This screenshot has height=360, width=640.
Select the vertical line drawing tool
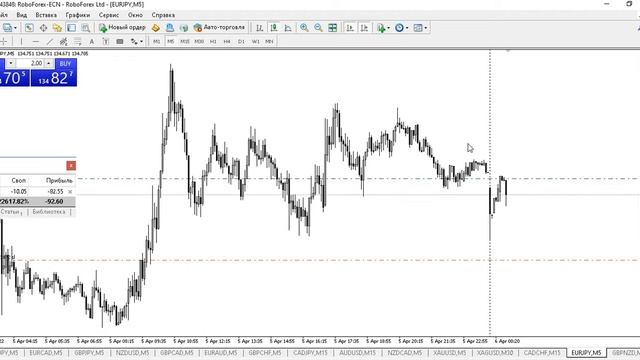click(21, 41)
